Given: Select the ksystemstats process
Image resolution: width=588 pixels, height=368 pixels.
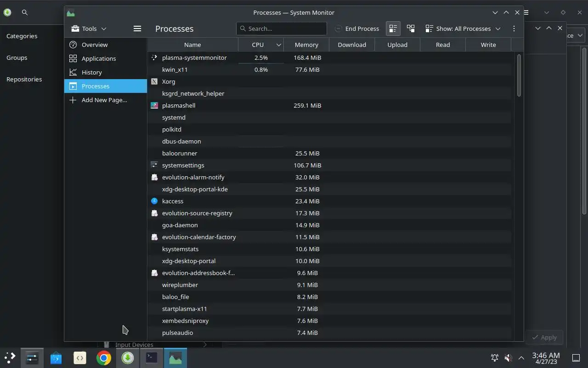Looking at the screenshot, I should pyautogui.click(x=329, y=249).
